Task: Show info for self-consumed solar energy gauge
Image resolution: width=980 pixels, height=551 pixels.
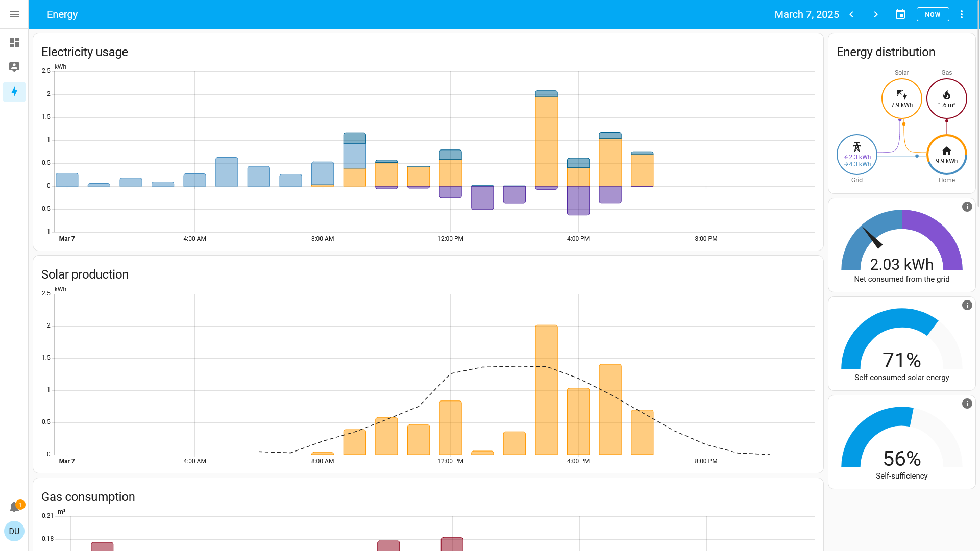Action: [x=967, y=305]
